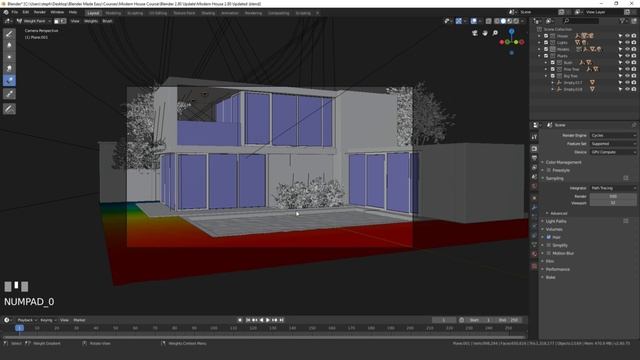
Task: Switch viewport to rendered shading
Action: point(516,21)
